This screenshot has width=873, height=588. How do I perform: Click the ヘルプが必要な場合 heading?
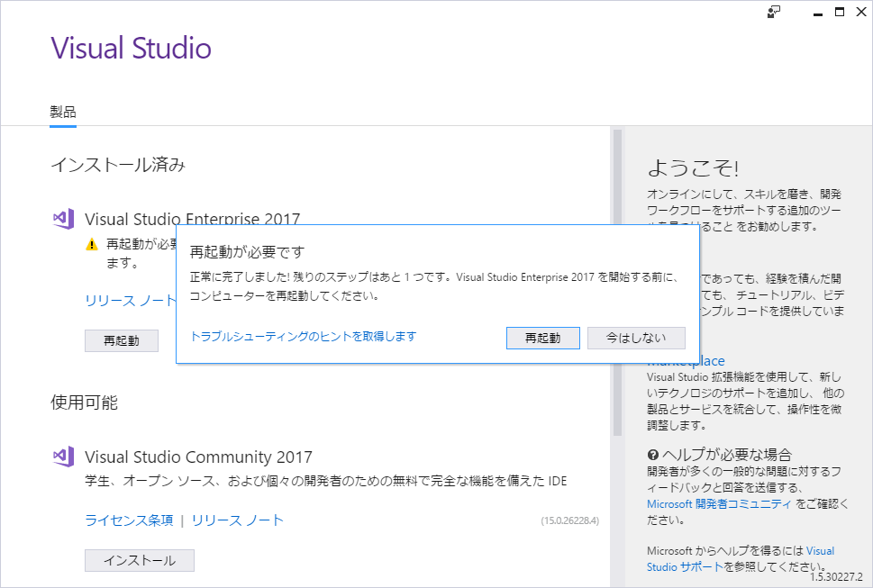(x=727, y=455)
